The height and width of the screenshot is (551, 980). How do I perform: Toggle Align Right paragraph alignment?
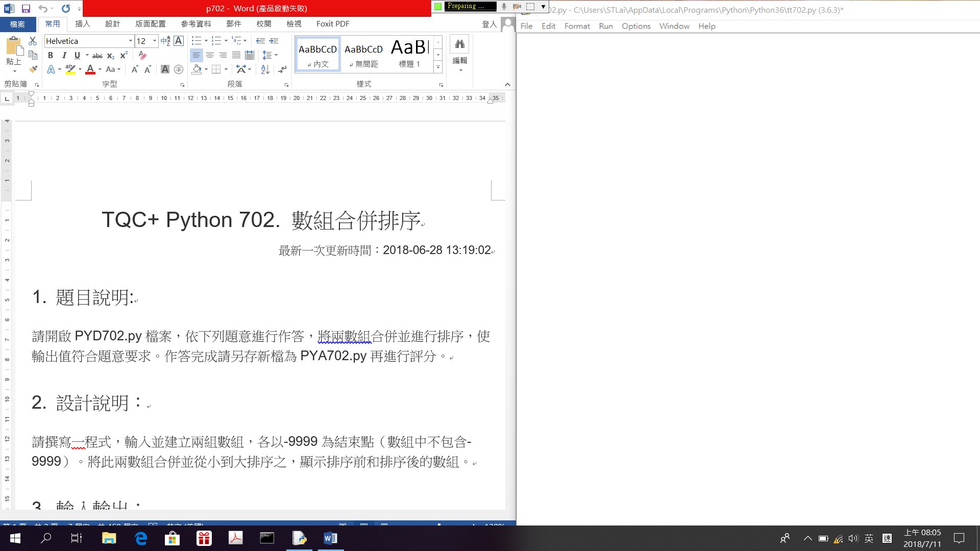[x=223, y=55]
